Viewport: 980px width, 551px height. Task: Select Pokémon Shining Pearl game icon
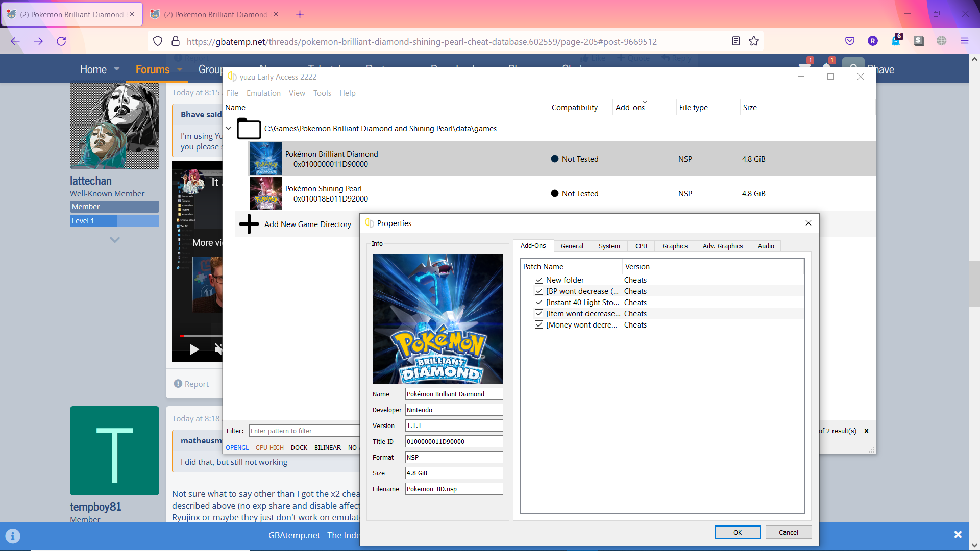266,193
